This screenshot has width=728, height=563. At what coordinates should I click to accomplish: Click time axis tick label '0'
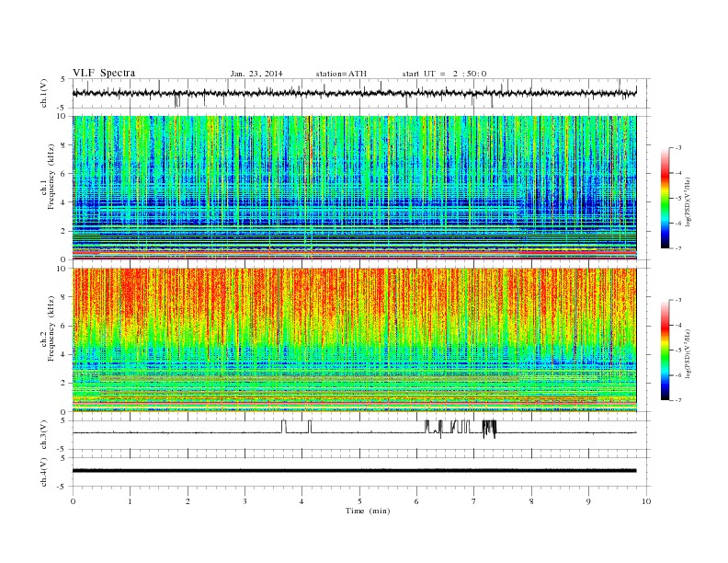pyautogui.click(x=73, y=501)
